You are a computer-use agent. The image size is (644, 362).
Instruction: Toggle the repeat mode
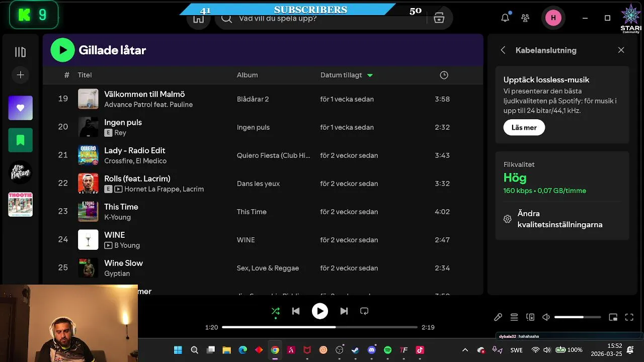(x=364, y=311)
